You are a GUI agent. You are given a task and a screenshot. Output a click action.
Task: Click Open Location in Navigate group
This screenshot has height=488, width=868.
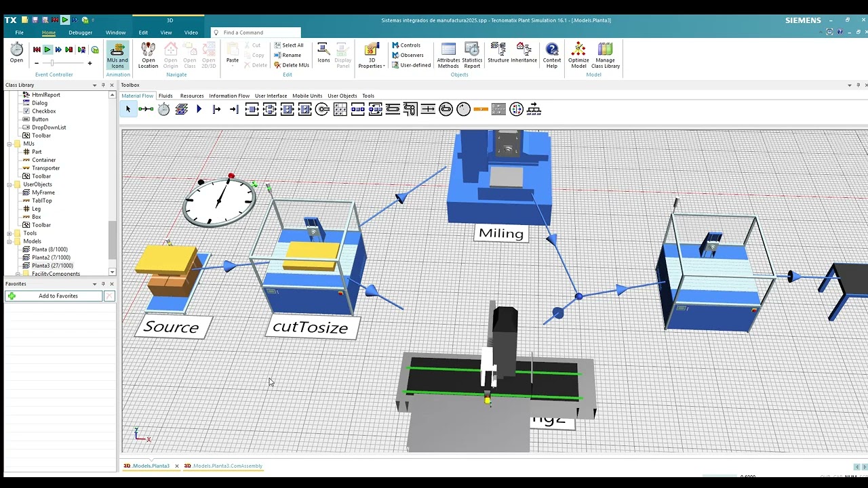point(148,55)
